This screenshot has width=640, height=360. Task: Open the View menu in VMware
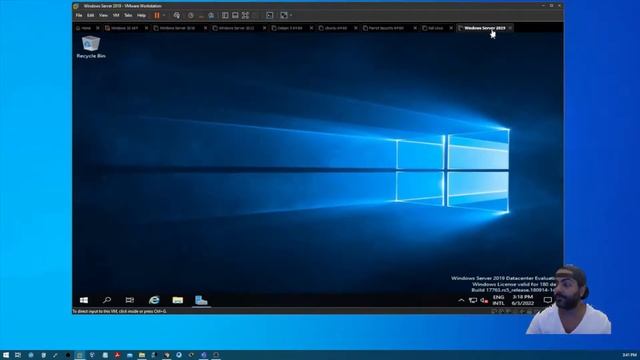tap(103, 16)
